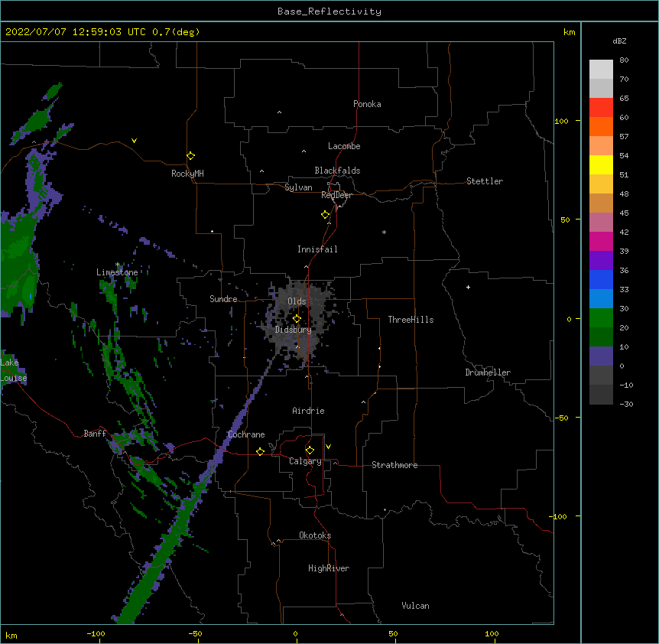659x644 pixels.
Task: Click the Airdrie city label
Action: [x=308, y=411]
